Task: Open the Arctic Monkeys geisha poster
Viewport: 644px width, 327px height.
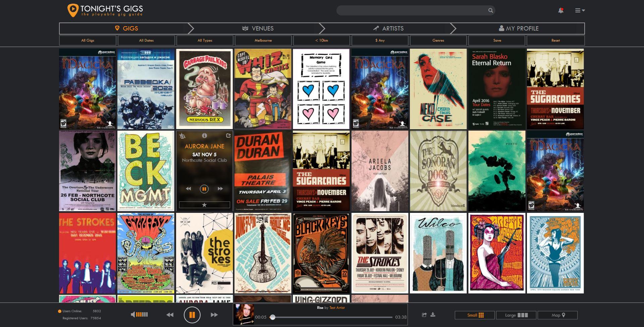Action: [x=497, y=253]
